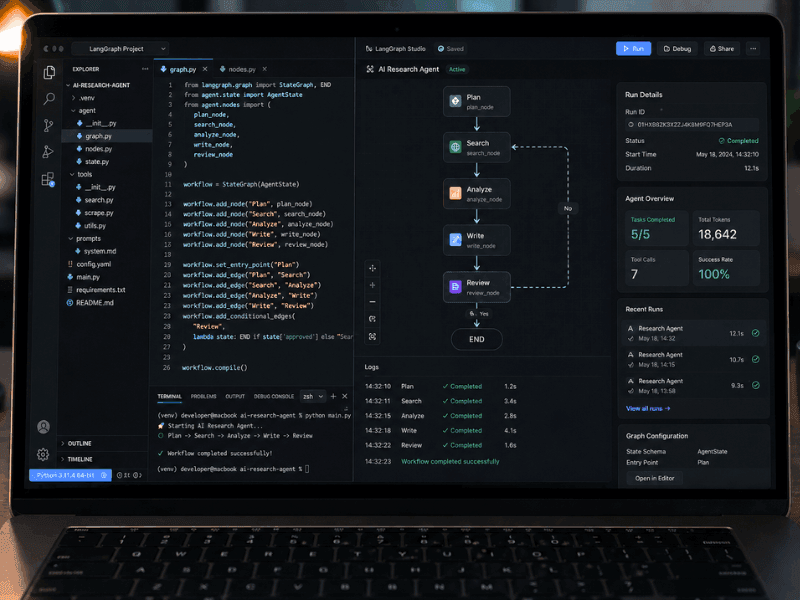Click the Review log row at 14:32:22
Image resolution: width=800 pixels, height=600 pixels.
[441, 445]
